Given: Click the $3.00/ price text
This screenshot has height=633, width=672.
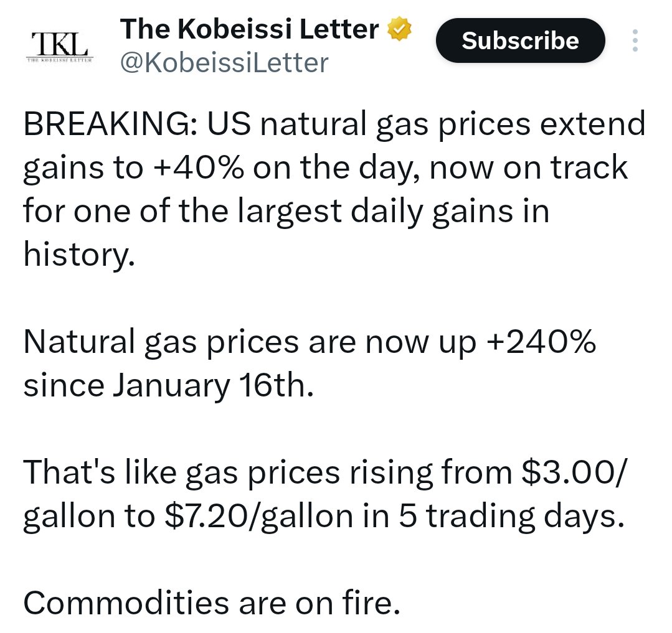Looking at the screenshot, I should (575, 473).
